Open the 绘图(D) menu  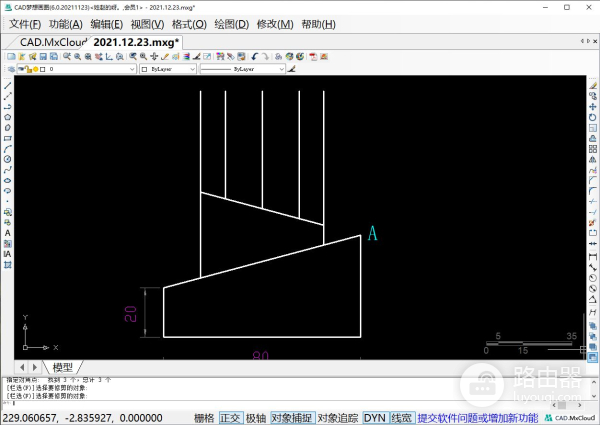coord(231,24)
